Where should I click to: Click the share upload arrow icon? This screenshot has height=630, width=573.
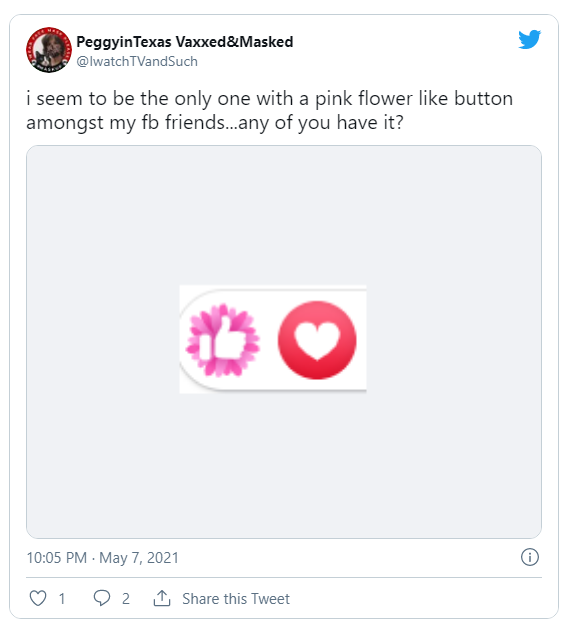162,598
